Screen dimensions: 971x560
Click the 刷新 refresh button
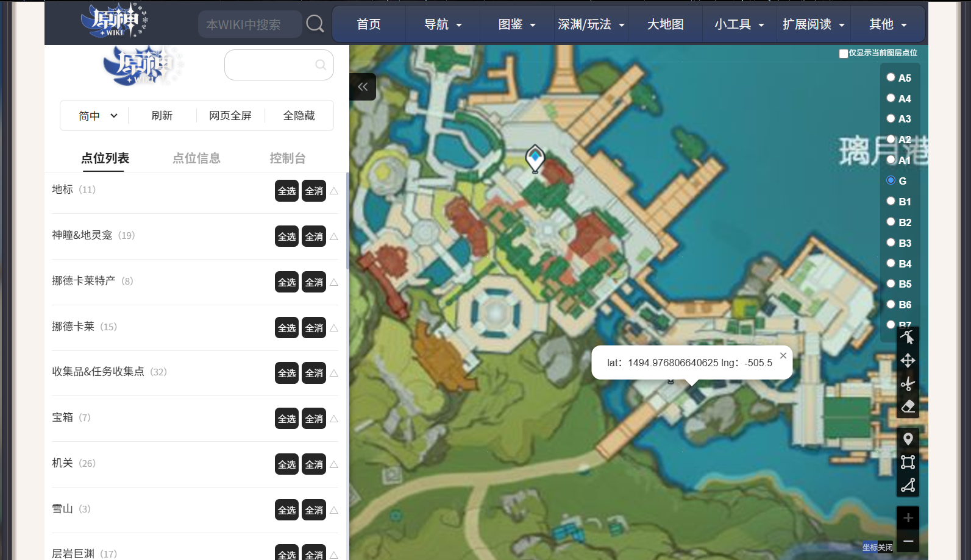(162, 115)
